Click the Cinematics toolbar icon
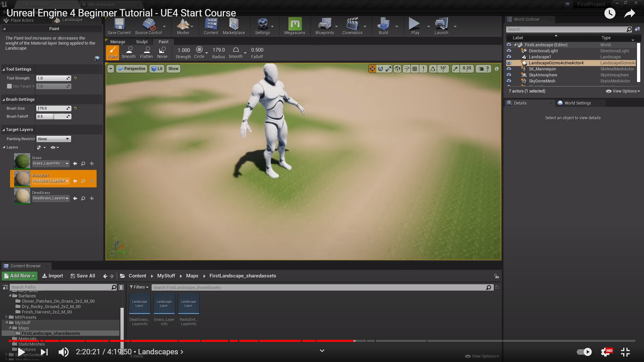Image resolution: width=644 pixels, height=362 pixels. pyautogui.click(x=352, y=26)
